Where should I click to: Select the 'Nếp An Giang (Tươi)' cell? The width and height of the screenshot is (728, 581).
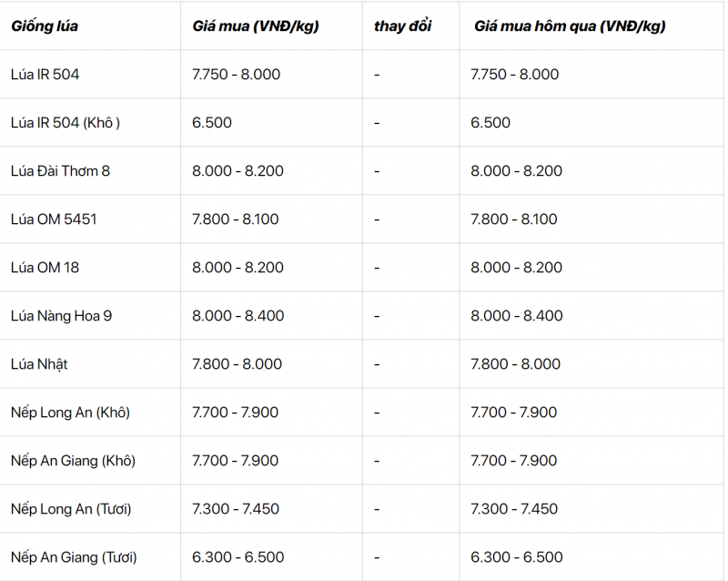74,557
